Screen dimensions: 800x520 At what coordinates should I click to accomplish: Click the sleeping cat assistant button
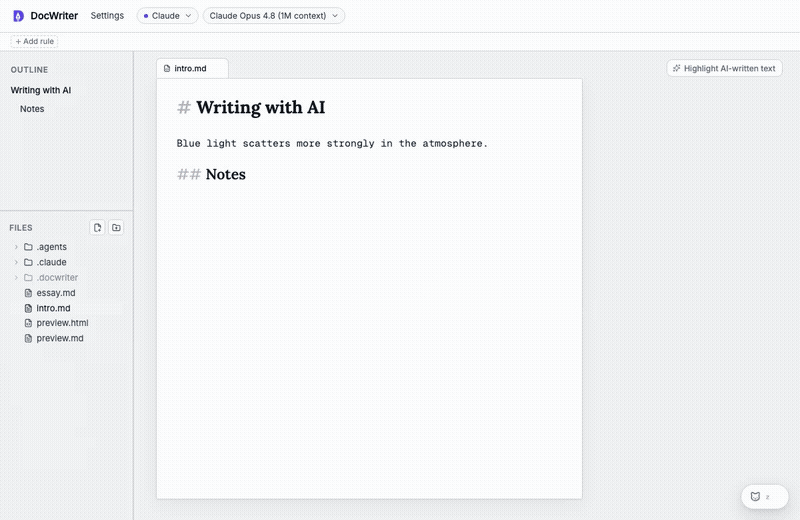764,497
